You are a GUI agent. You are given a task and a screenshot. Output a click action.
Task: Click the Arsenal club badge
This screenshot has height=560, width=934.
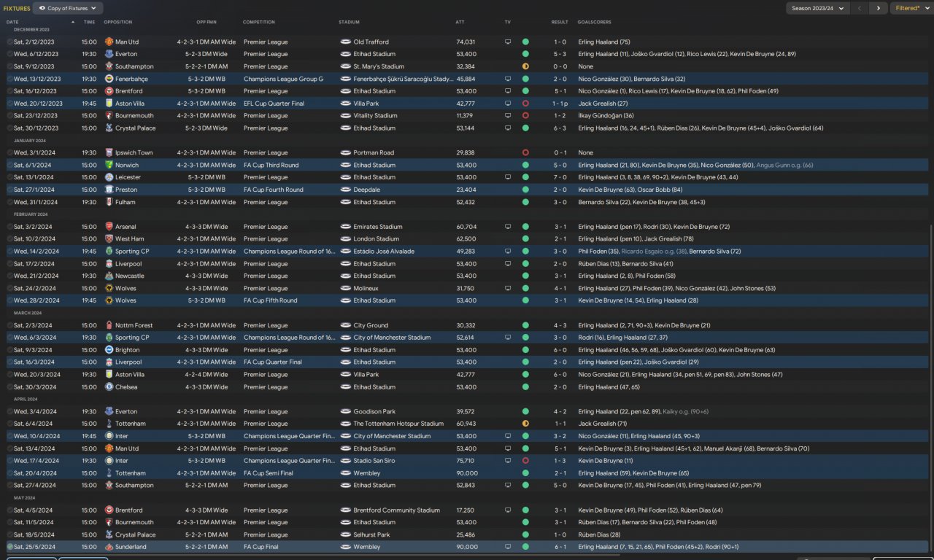click(x=109, y=227)
